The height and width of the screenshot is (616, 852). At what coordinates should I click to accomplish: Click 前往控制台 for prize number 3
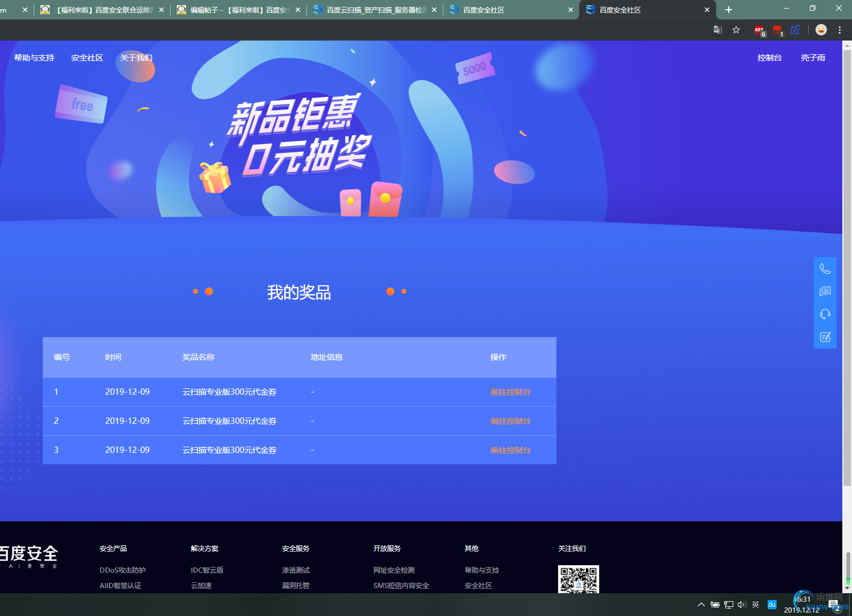point(511,450)
